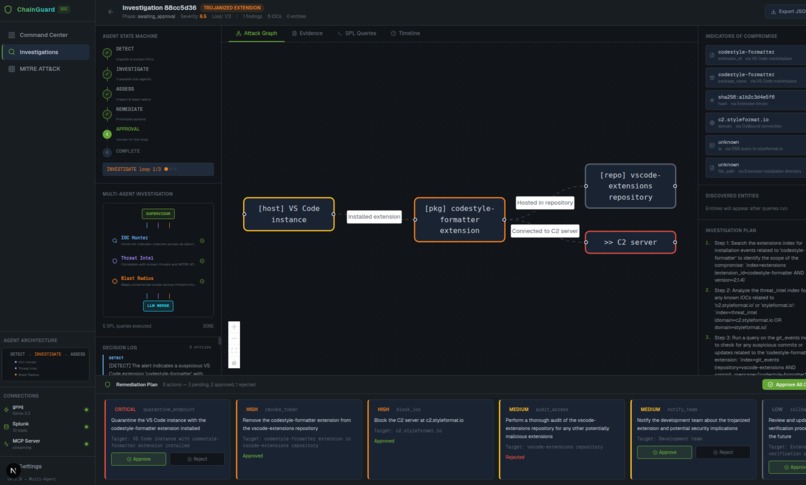The width and height of the screenshot is (806, 485).
Task: Switch to the SPL Queries tab
Action: tap(356, 33)
